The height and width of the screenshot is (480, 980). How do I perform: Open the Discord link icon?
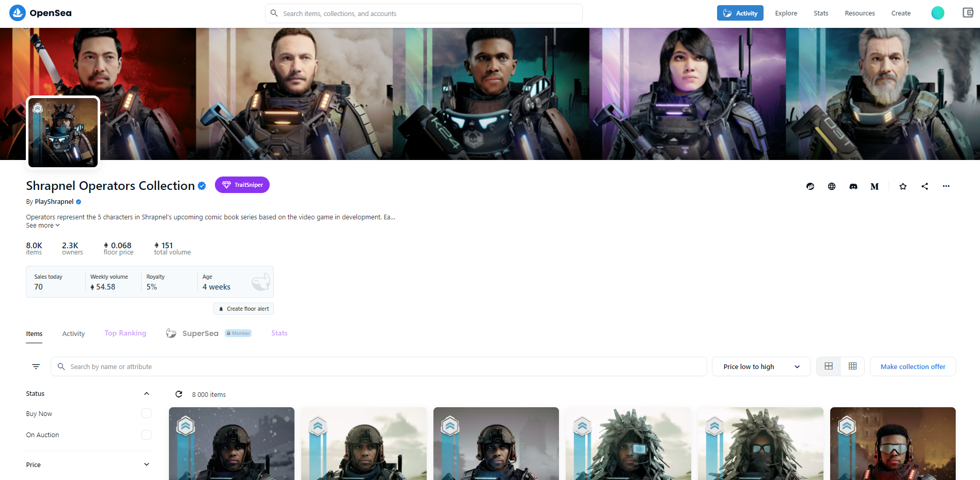pos(853,186)
